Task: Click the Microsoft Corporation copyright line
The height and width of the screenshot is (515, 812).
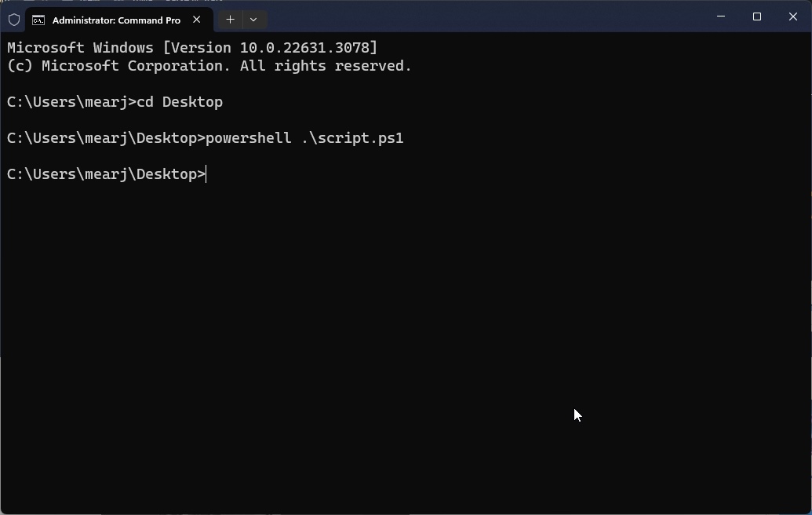Action: [x=209, y=66]
